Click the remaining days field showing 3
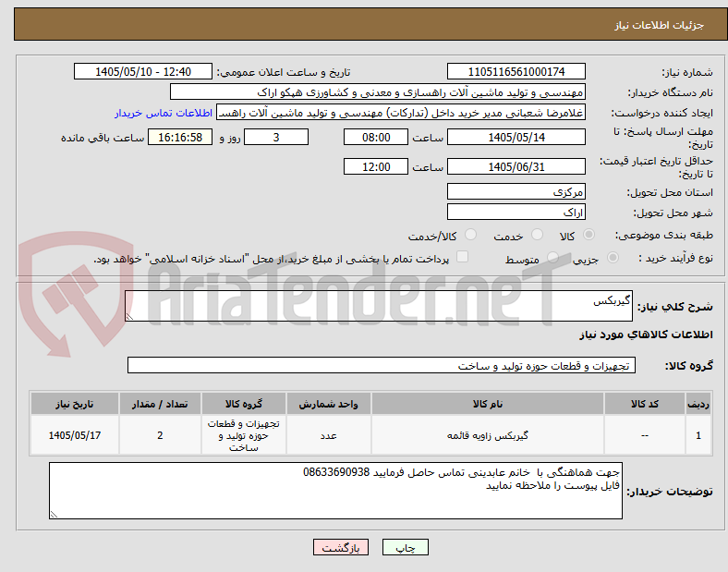This screenshot has width=728, height=572. tap(276, 137)
